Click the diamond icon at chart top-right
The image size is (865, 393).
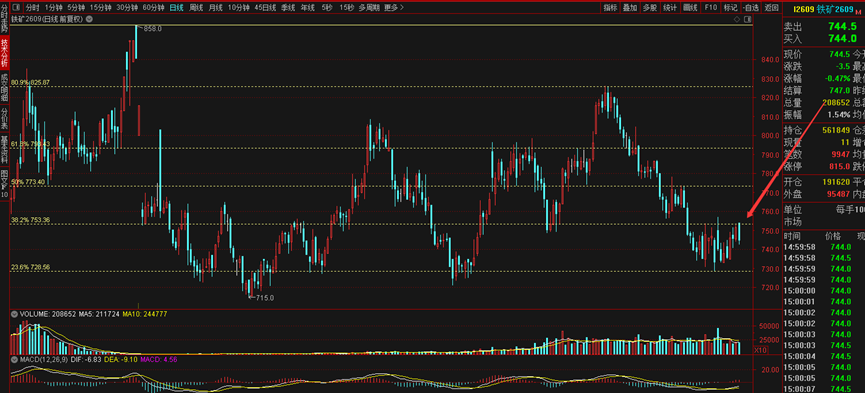[x=736, y=19]
